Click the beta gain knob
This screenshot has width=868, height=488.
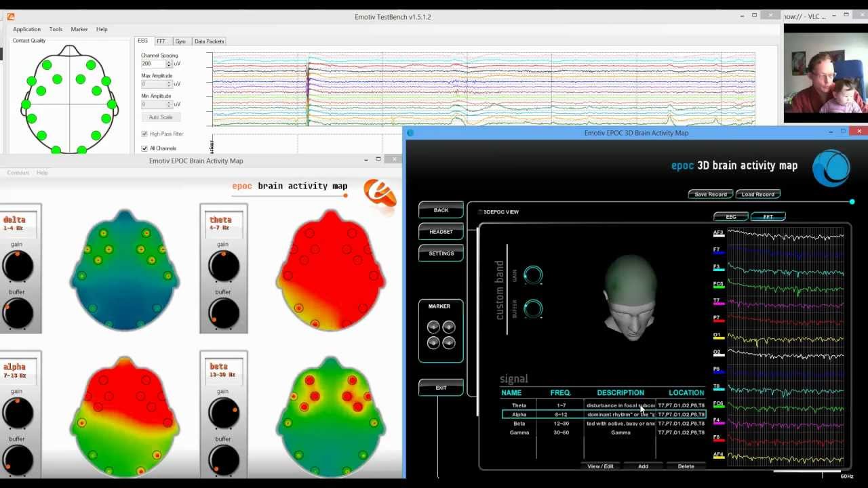click(x=224, y=413)
